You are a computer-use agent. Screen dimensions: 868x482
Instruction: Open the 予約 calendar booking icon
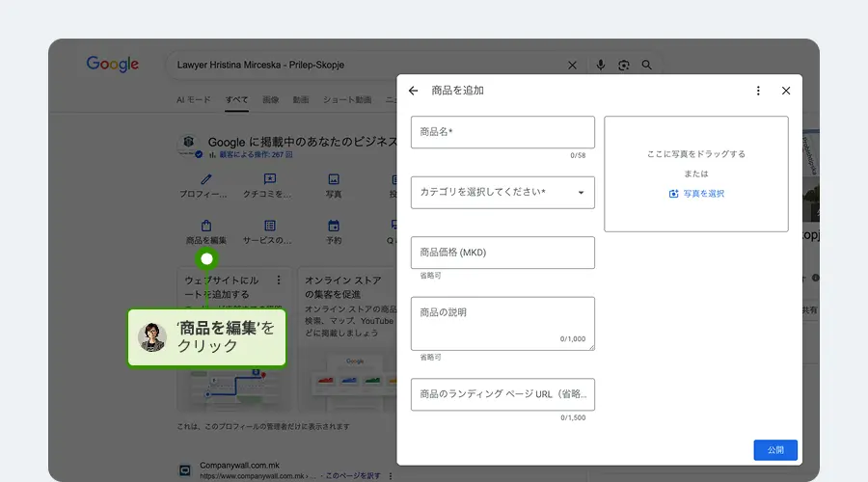point(334,226)
